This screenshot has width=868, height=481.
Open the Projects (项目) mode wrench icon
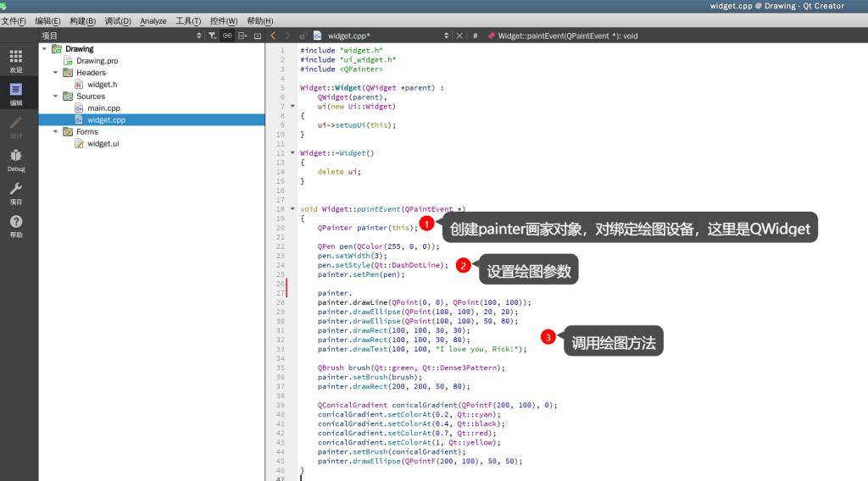pos(15,192)
